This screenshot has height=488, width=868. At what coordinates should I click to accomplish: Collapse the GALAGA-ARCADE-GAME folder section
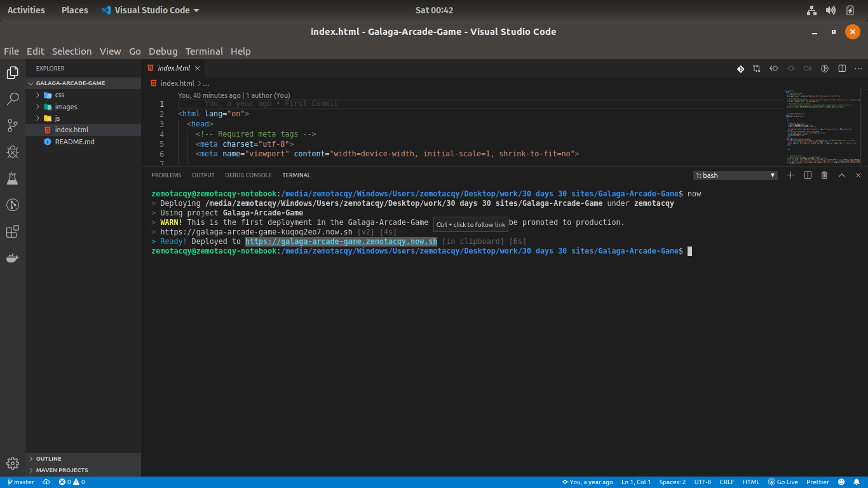coord(83,83)
